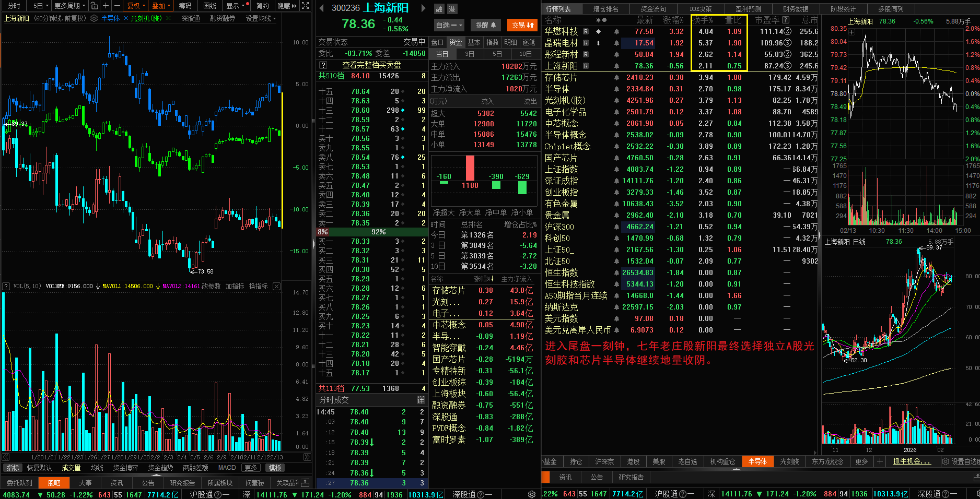
Task: Toggle the 资金博弈 indicator
Action: pos(125,468)
